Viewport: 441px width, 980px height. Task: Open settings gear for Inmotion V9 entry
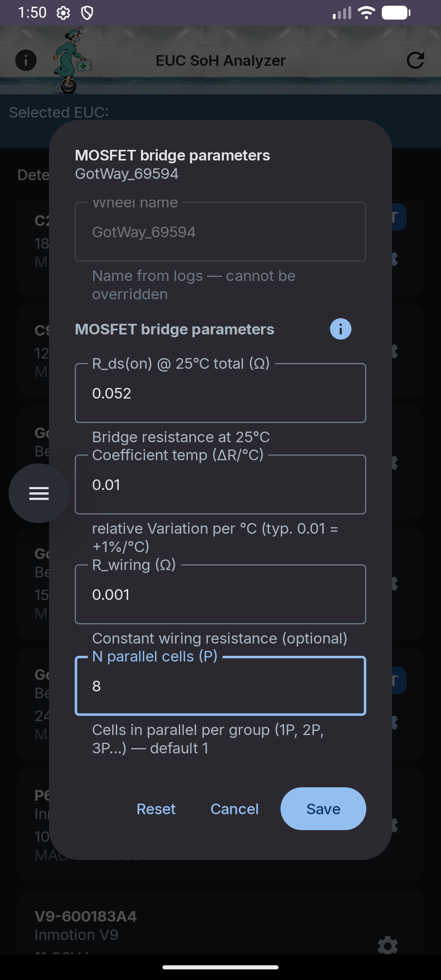388,945
